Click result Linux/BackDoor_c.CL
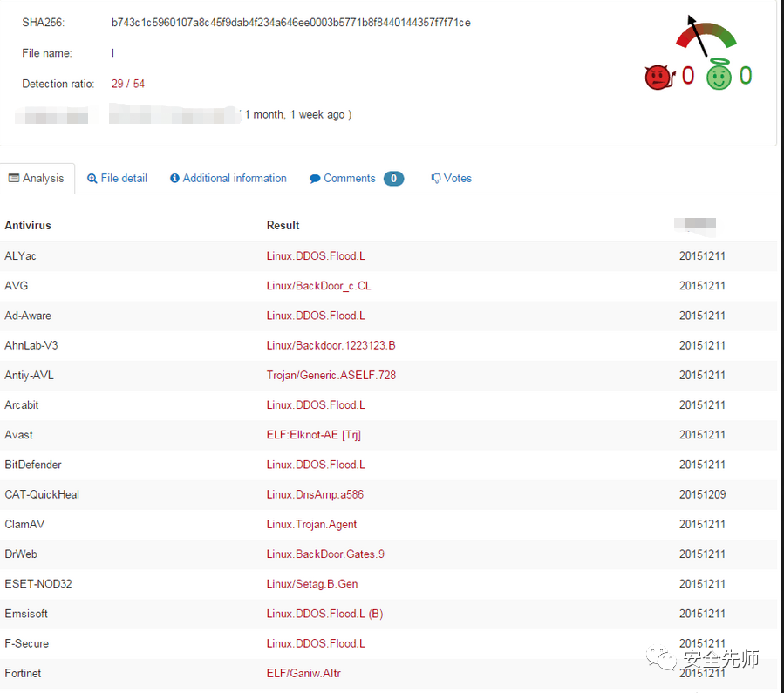Viewport: 784px width, 693px height. pos(319,286)
